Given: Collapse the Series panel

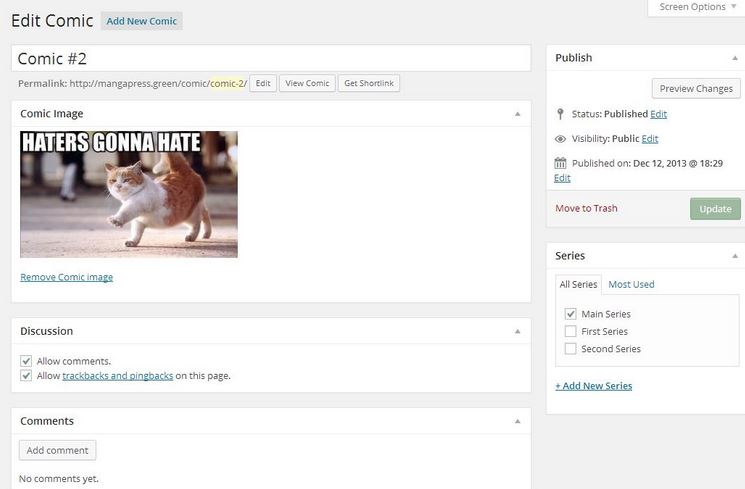Looking at the screenshot, I should tap(735, 256).
